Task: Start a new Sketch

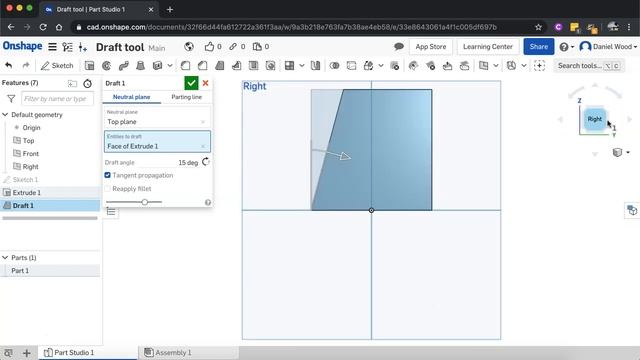Action: click(57, 65)
